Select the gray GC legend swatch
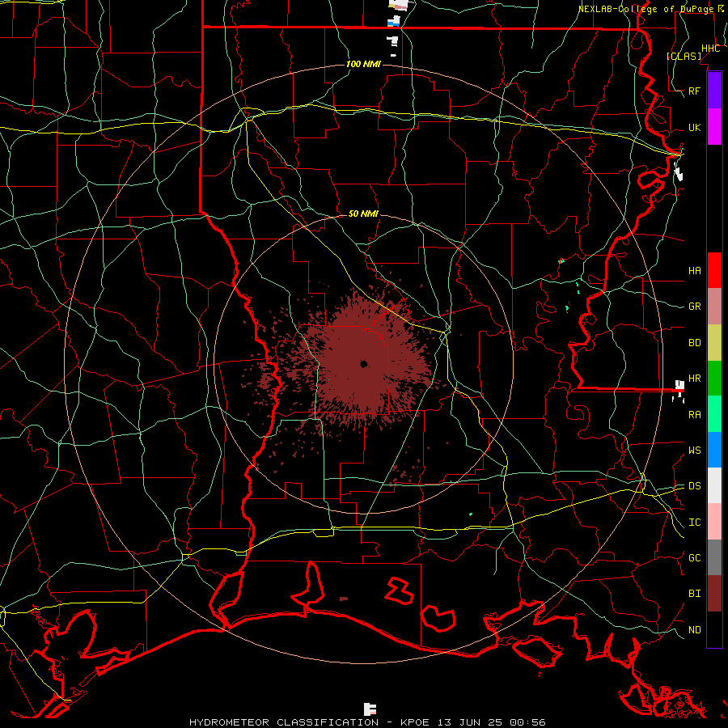This screenshot has height=728, width=728. click(714, 557)
